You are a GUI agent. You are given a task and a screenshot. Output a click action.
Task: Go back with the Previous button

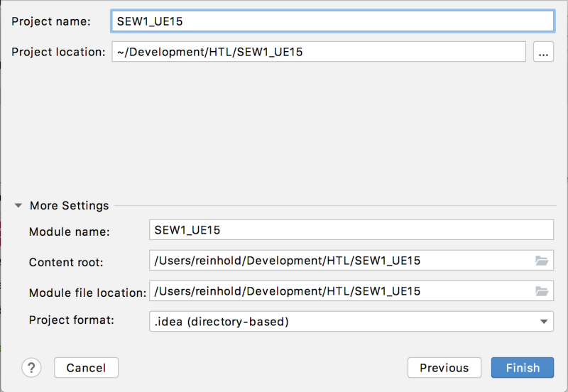(x=444, y=368)
